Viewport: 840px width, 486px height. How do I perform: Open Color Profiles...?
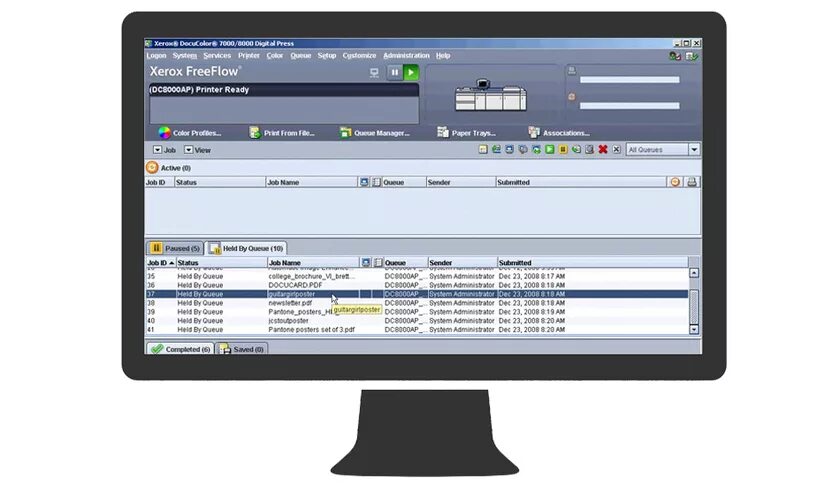point(190,133)
